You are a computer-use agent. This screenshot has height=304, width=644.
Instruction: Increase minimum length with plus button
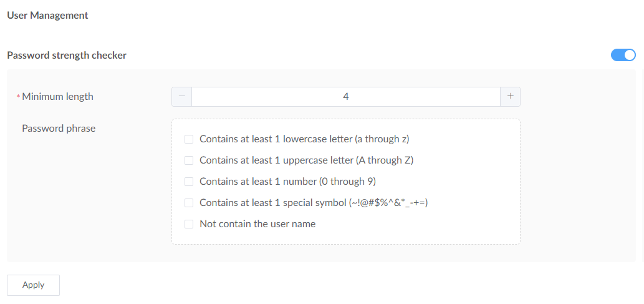click(x=510, y=97)
